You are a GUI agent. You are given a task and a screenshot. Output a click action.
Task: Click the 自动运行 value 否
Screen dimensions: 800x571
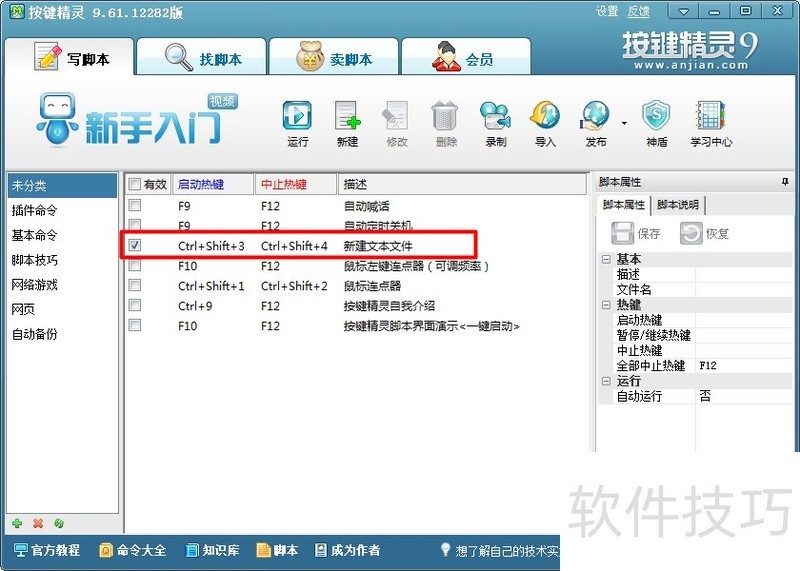[x=744, y=396]
